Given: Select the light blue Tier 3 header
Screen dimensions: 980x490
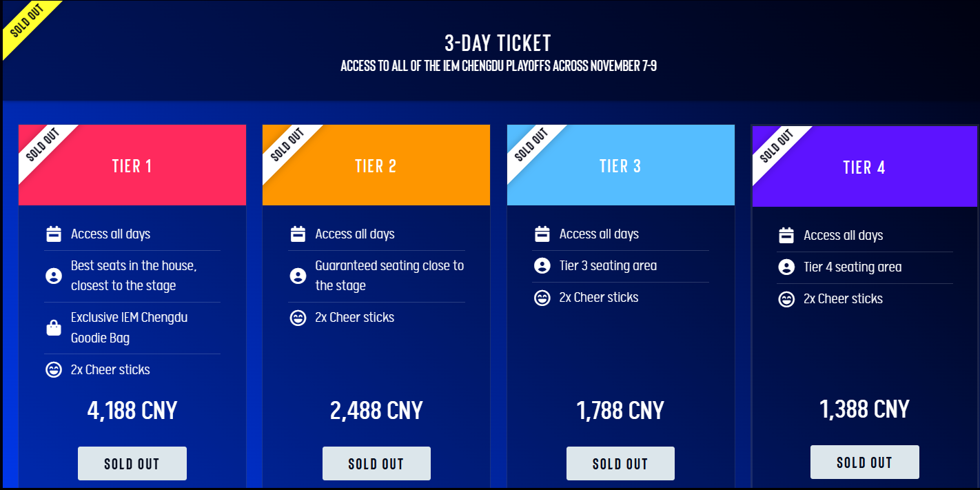Looking at the screenshot, I should pos(621,165).
